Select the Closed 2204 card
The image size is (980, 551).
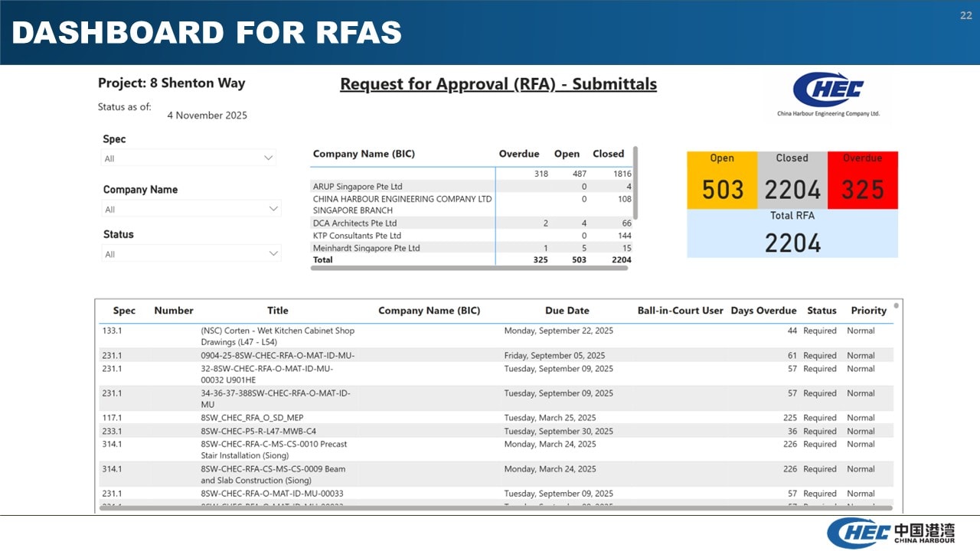pyautogui.click(x=792, y=181)
